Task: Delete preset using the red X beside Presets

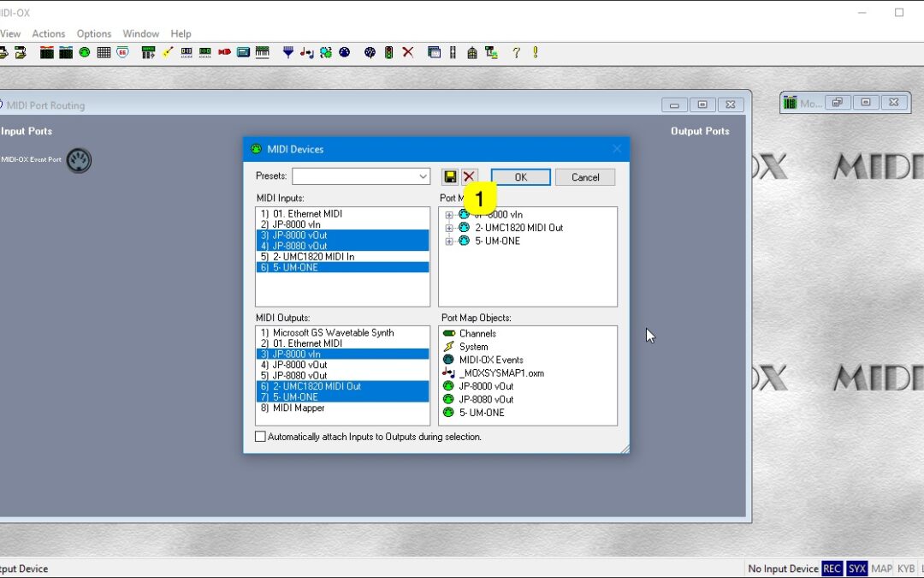Action: (468, 176)
